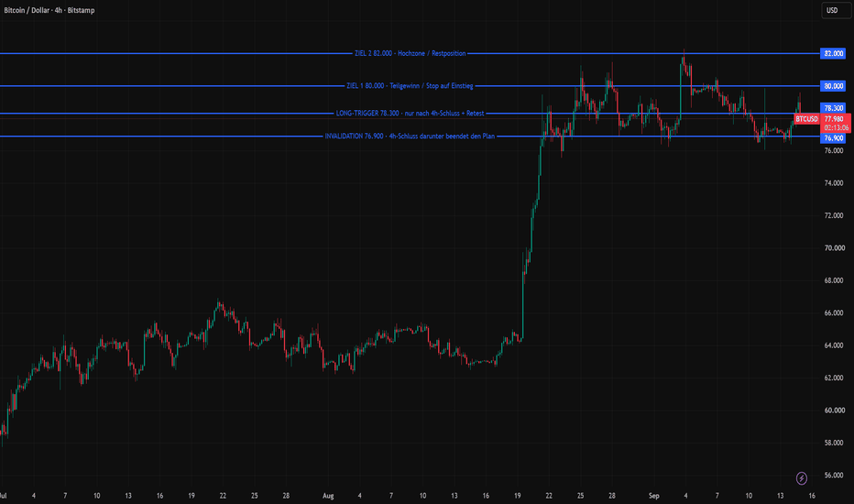Select the ZIEL 2 82.000 Hochzone line text

pos(411,53)
